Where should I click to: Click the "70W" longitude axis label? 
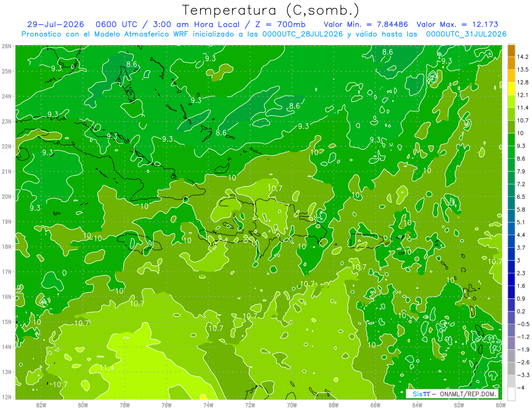click(x=292, y=404)
